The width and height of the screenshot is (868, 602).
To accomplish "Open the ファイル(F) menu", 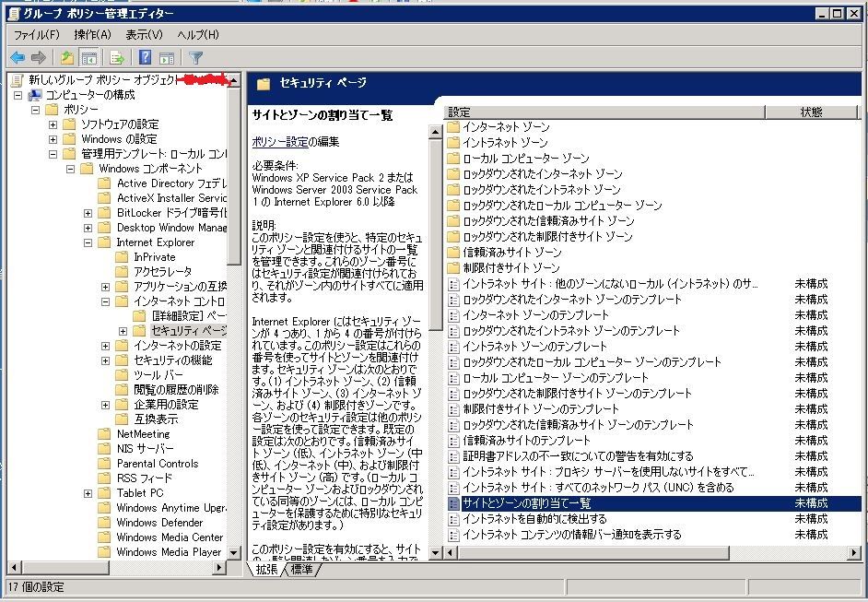I will 37,35.
